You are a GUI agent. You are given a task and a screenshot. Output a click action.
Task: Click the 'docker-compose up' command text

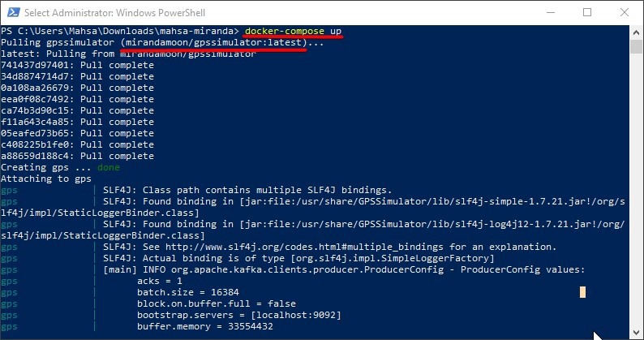294,32
